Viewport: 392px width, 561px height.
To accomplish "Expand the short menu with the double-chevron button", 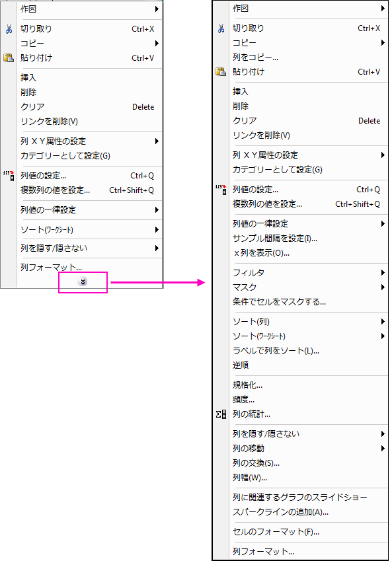I will (83, 282).
